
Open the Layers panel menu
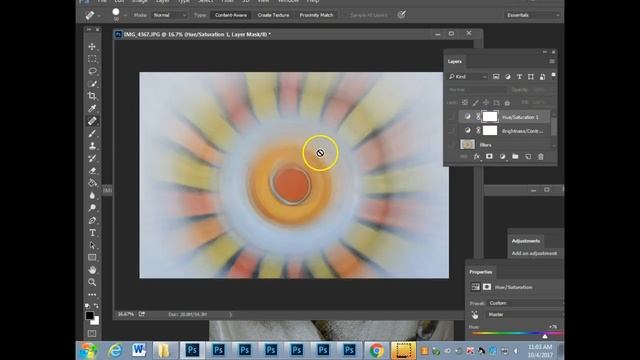tap(552, 61)
